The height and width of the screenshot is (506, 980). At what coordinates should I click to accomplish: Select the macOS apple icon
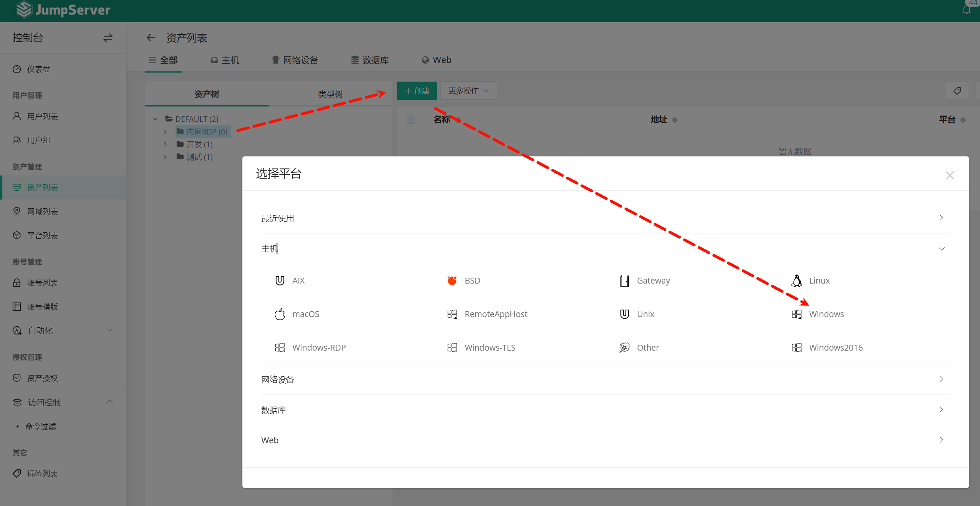pos(280,314)
